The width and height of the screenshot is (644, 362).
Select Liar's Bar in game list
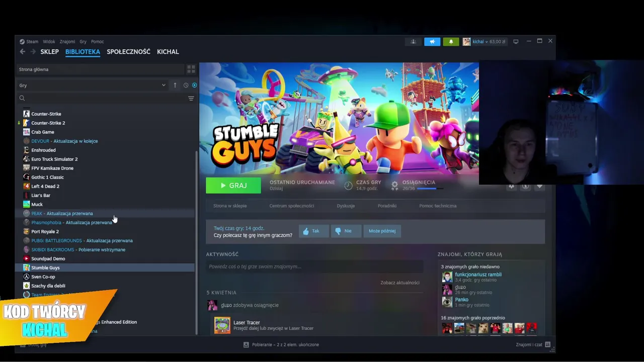pos(41,195)
